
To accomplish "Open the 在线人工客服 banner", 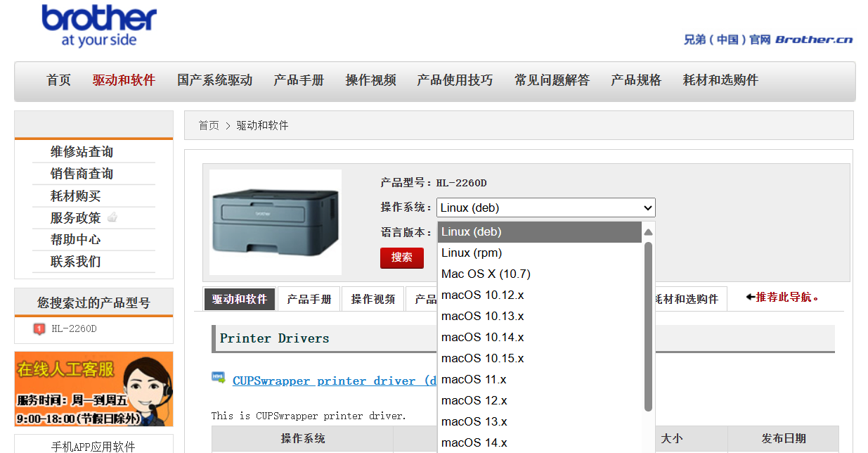I will click(93, 389).
